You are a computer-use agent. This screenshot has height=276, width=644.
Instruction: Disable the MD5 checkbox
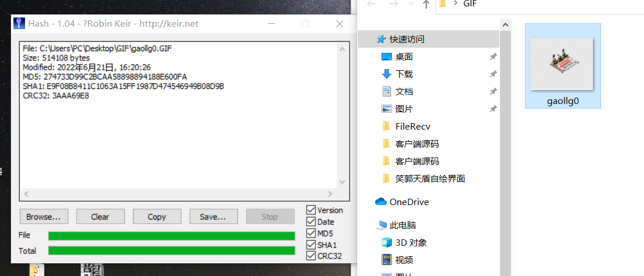coord(311,233)
